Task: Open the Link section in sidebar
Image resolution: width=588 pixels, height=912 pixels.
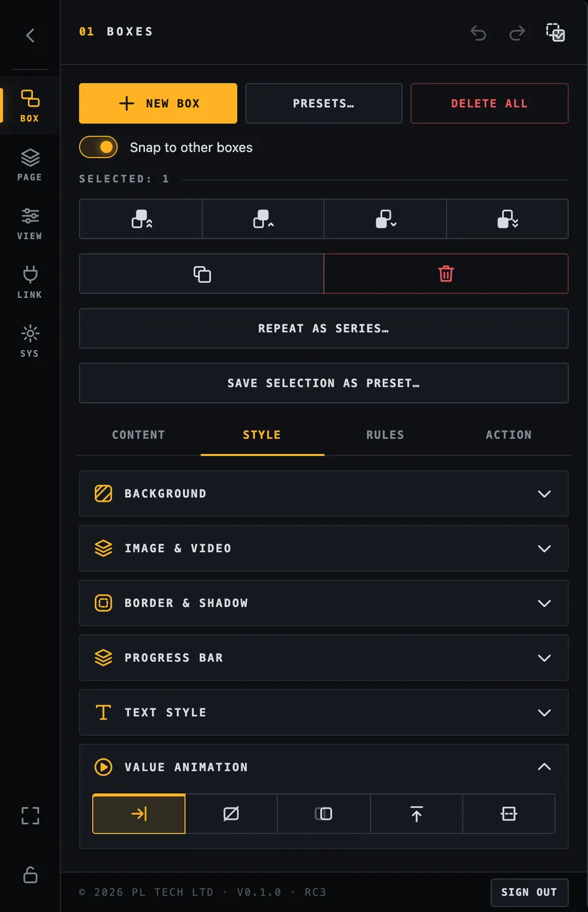Action: click(x=30, y=282)
